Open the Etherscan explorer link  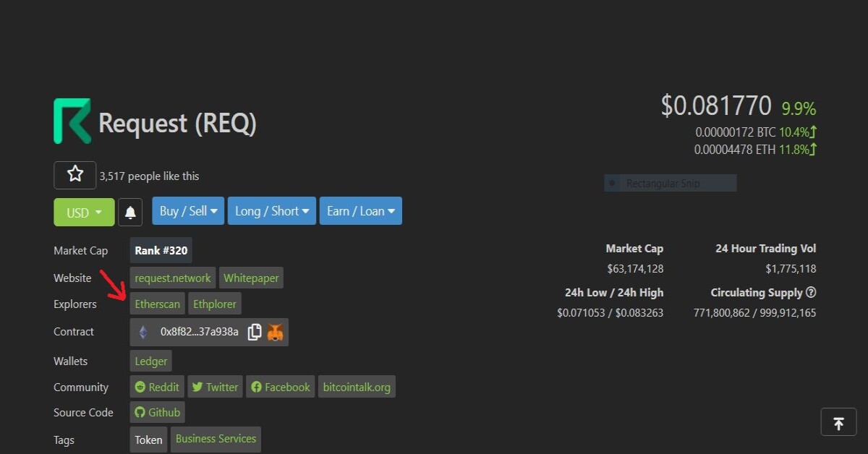click(x=158, y=304)
